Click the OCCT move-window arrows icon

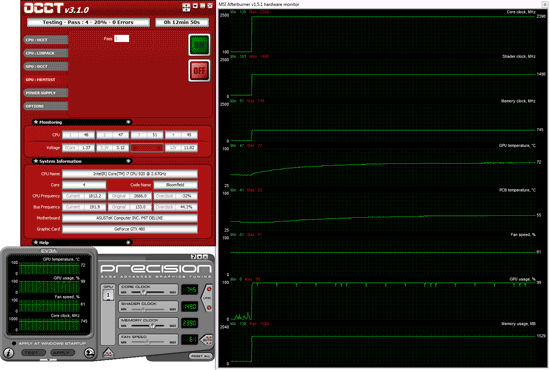click(186, 7)
